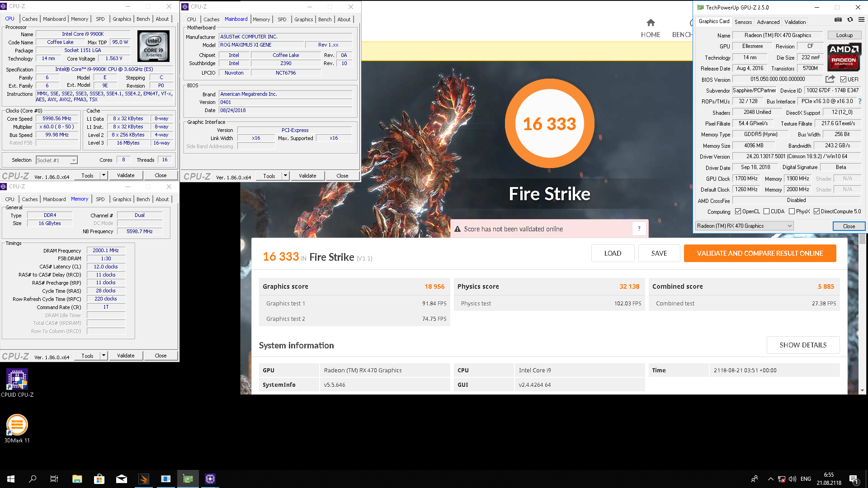Click the LOAD button in 3DMark

coord(613,253)
